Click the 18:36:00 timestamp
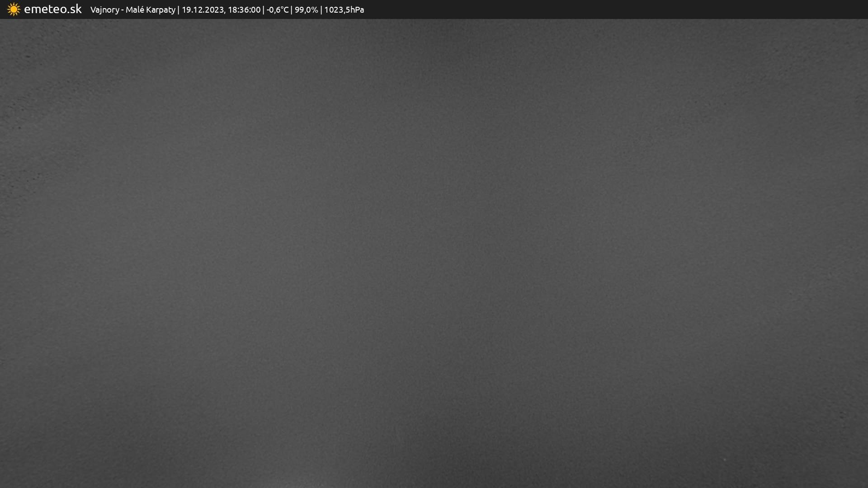Screen dimensions: 868x488 pos(244,9)
